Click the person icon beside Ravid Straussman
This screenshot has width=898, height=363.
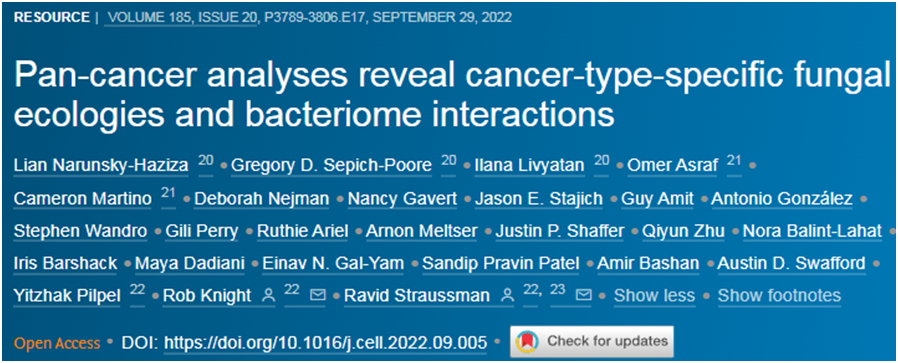click(x=507, y=295)
